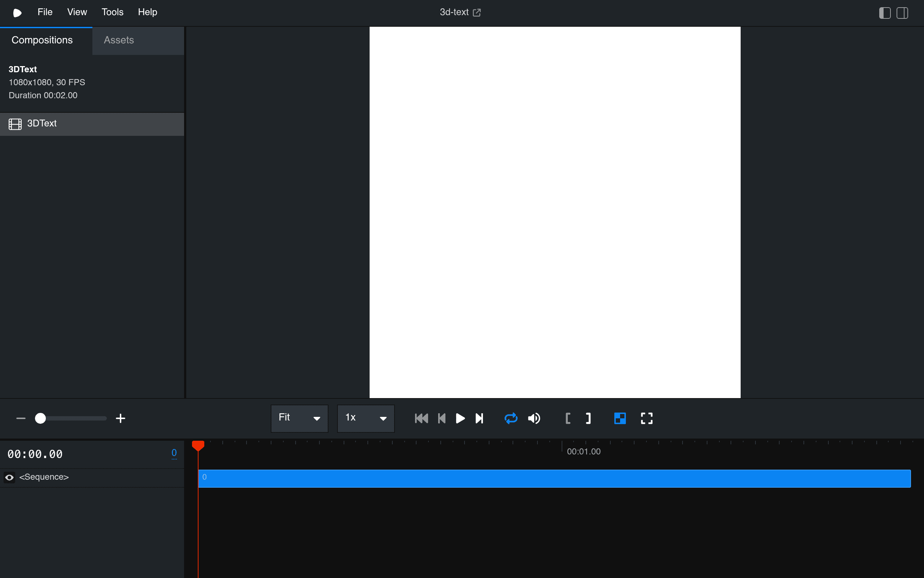Open the 1x playback speed dropdown
This screenshot has height=578, width=924.
[366, 418]
